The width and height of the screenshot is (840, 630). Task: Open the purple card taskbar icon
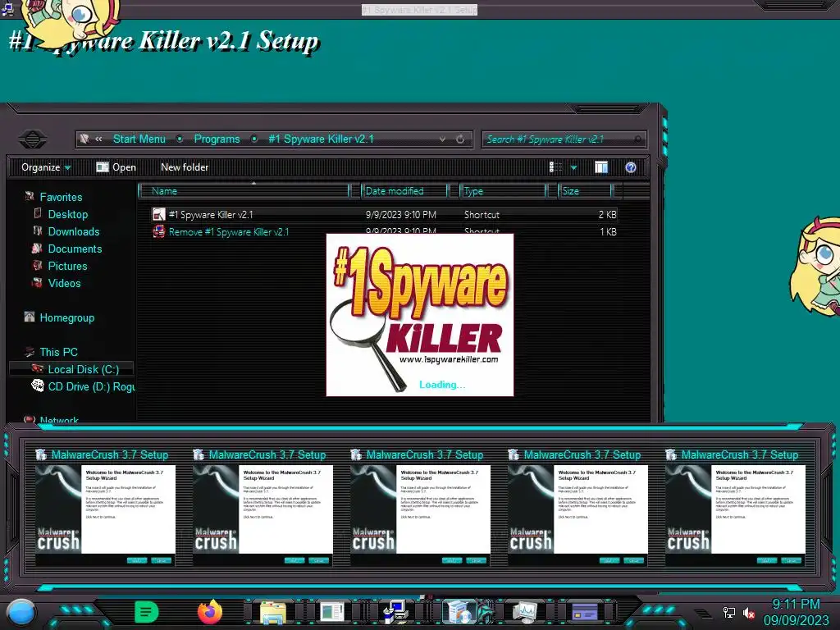585,612
